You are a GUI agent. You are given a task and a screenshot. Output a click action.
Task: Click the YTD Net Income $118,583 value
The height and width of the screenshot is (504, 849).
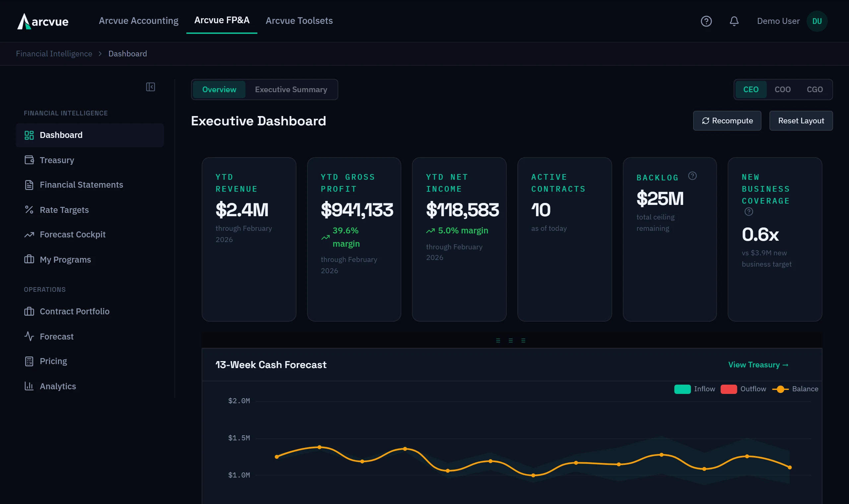(463, 210)
